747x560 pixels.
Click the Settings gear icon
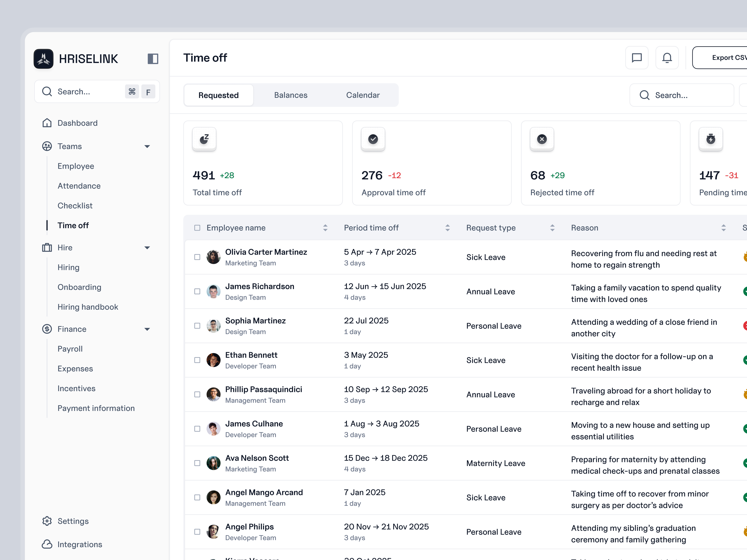pos(47,521)
